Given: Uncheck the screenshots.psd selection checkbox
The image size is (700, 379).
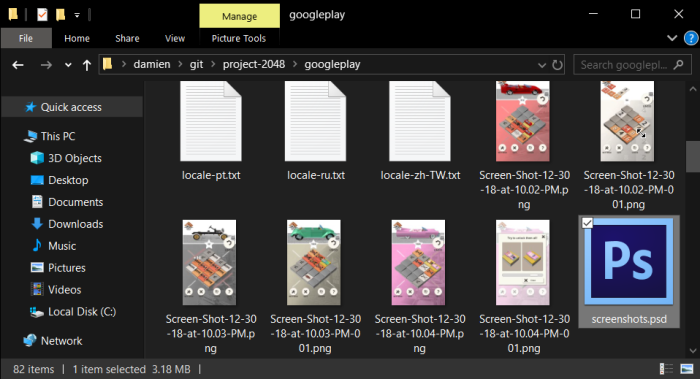Looking at the screenshot, I should click(x=587, y=223).
